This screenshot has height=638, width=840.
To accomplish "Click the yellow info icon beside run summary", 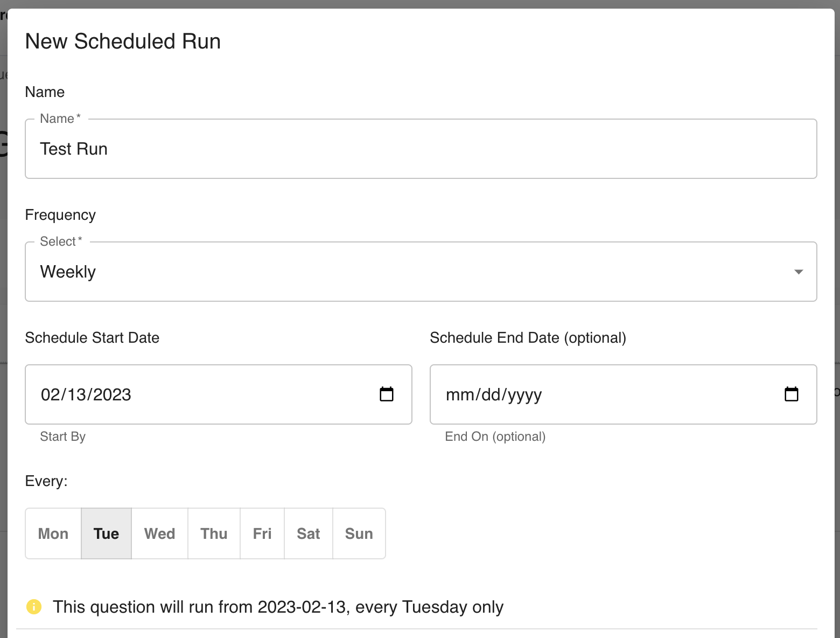I will [34, 607].
